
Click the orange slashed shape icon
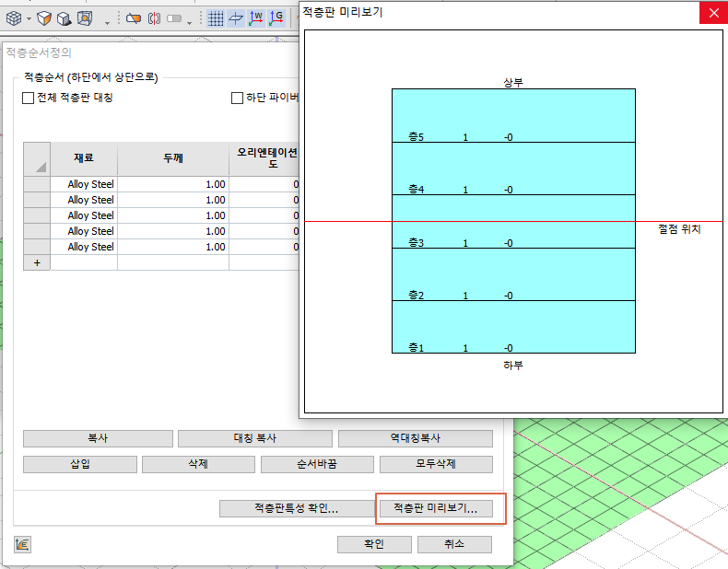tap(134, 18)
